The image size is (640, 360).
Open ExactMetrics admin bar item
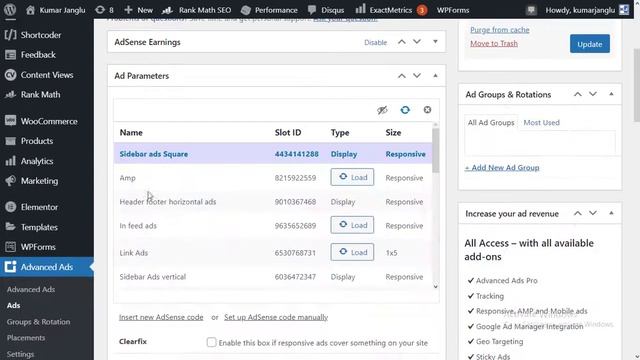pos(391,10)
